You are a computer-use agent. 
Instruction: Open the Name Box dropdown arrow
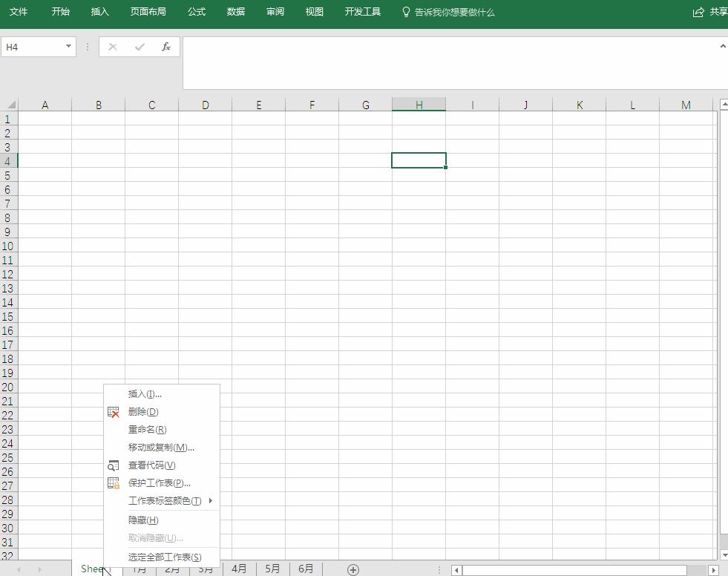[70, 46]
